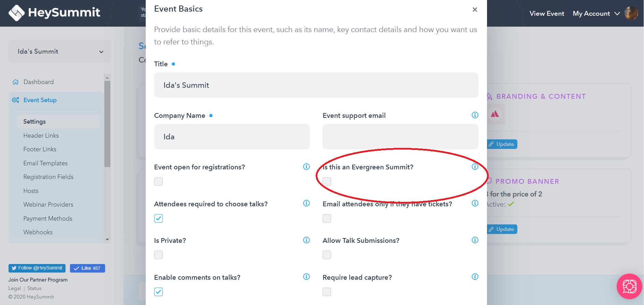Check the Evergreen Summit checkbox
This screenshot has height=305, width=644.
click(327, 181)
